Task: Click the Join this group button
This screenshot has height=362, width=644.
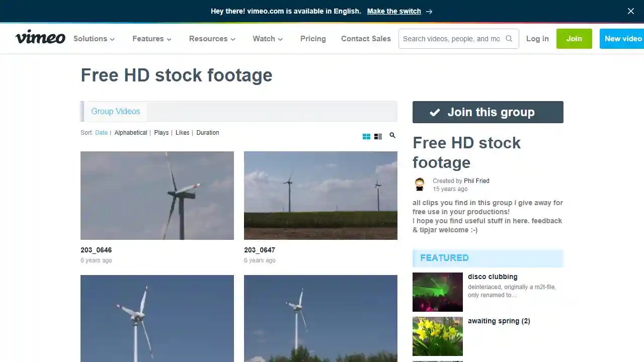Action: (488, 112)
